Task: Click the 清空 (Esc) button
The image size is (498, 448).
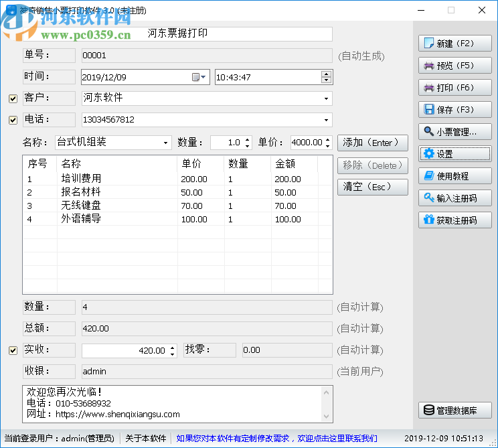Action: point(373,187)
